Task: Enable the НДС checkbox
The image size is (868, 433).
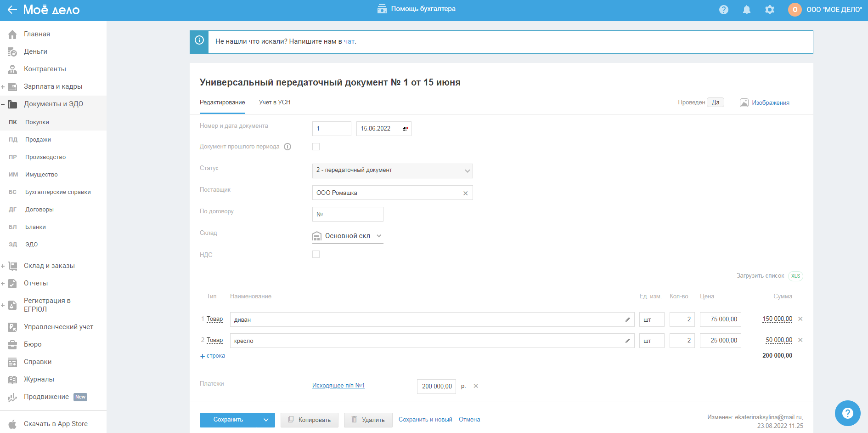Action: [x=316, y=254]
